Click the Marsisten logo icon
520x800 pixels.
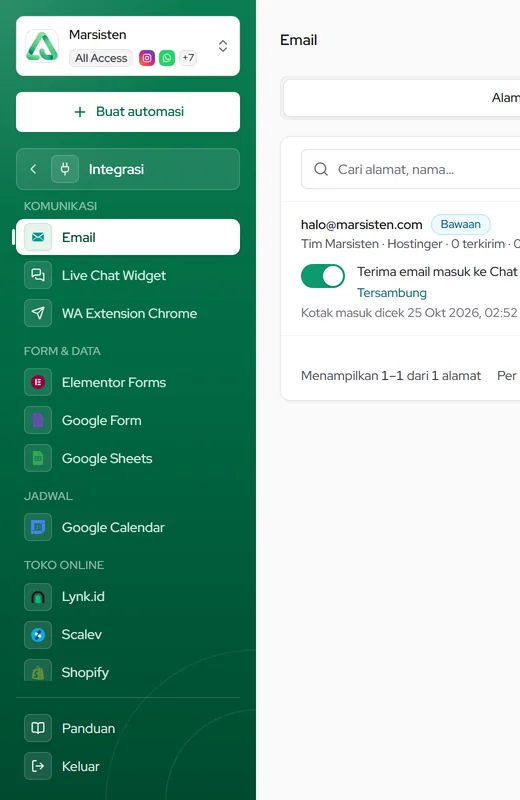coord(42,46)
